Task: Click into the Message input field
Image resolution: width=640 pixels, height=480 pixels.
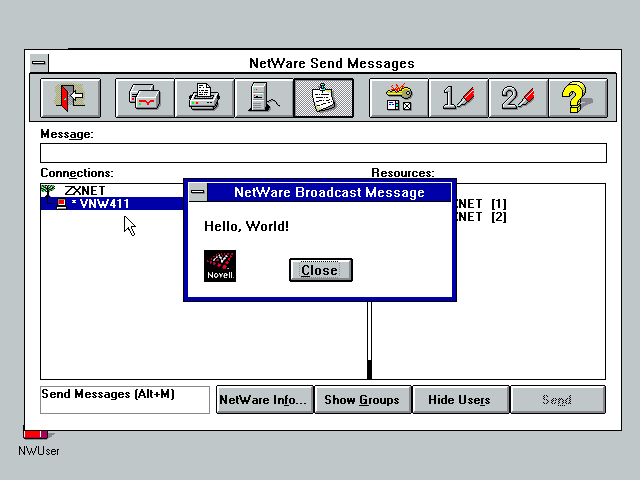Action: 323,153
